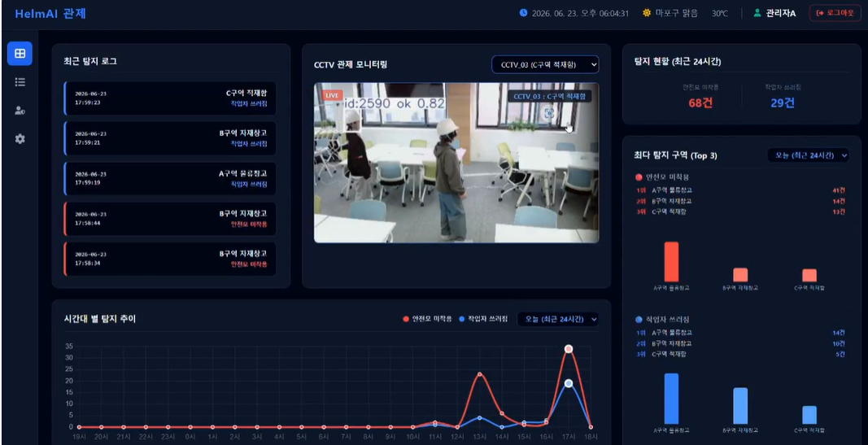868x445 pixels.
Task: Open the 17:58:44 B구역 자재창고 log entry
Action: pos(170,219)
